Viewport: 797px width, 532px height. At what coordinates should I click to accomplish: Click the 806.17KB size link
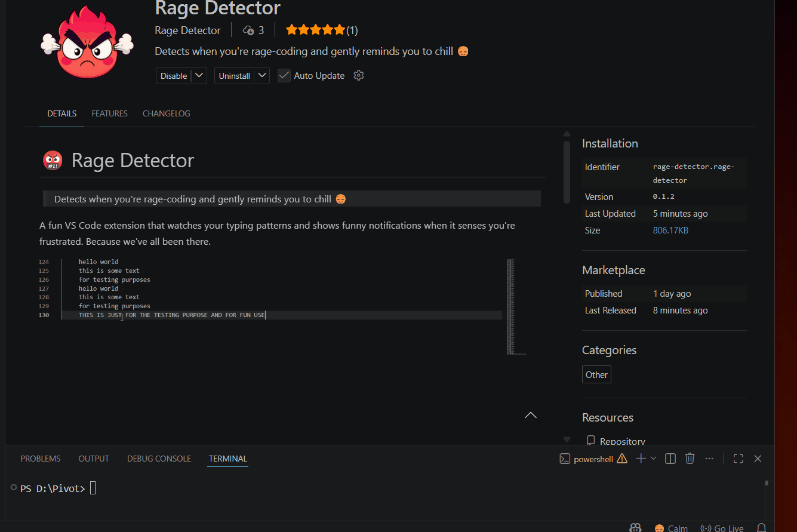(x=670, y=230)
